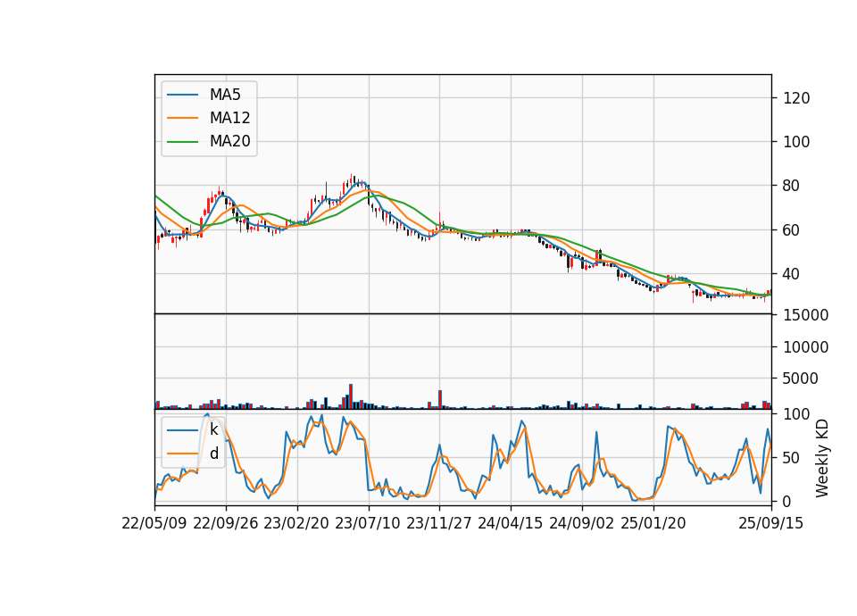Click the 25/09/15 date label
The width and height of the screenshot is (857, 616).
tap(771, 523)
